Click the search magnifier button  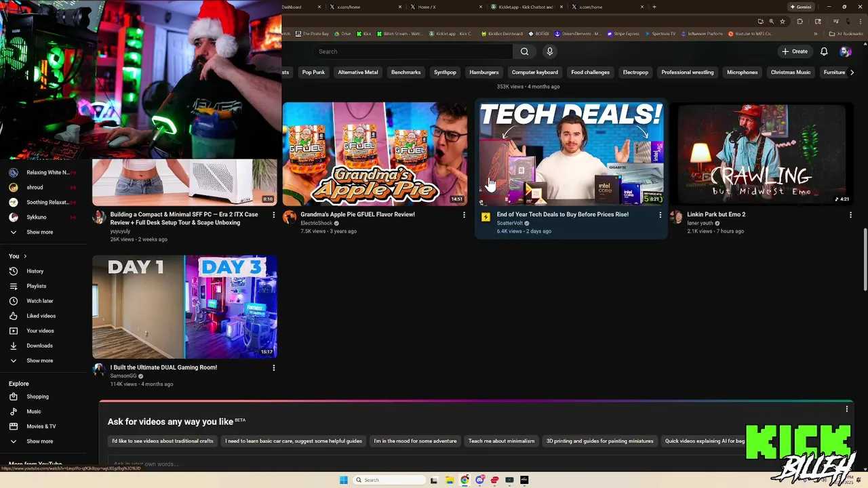click(x=524, y=52)
